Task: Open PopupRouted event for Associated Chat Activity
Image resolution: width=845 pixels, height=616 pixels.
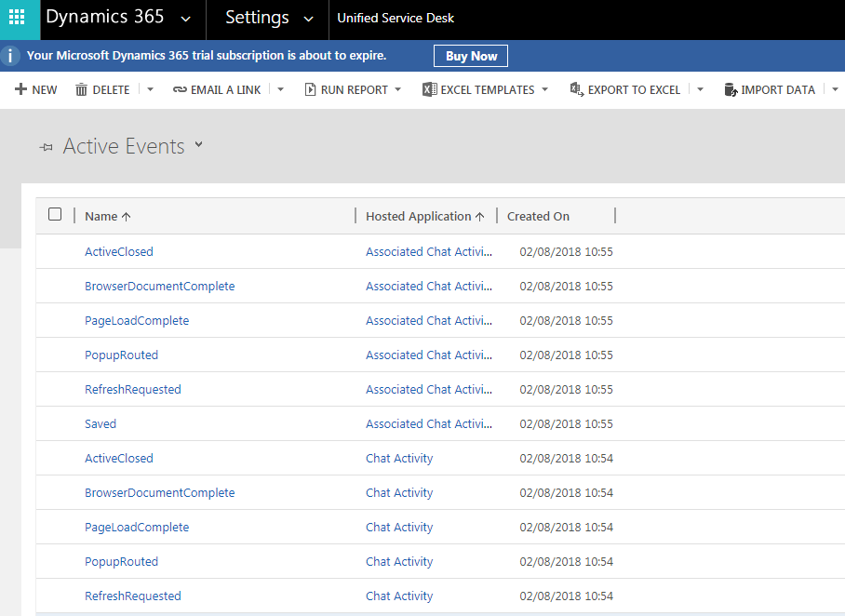Action: (121, 355)
